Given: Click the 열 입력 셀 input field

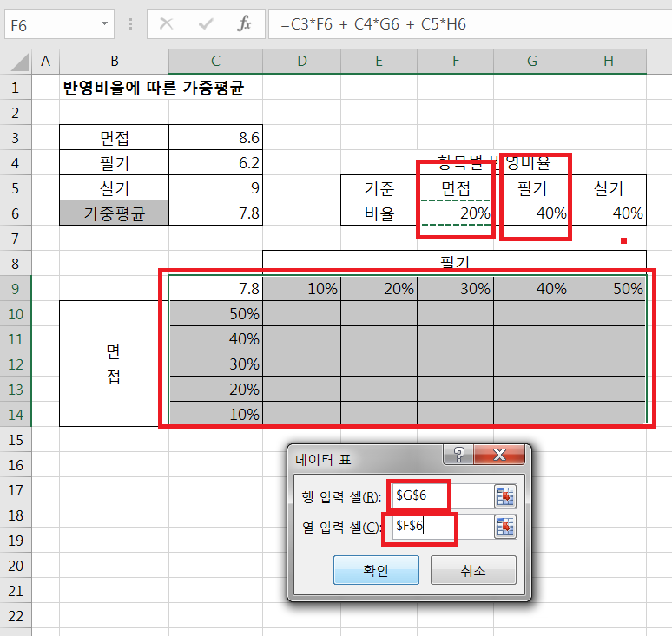Looking at the screenshot, I should click(x=438, y=527).
